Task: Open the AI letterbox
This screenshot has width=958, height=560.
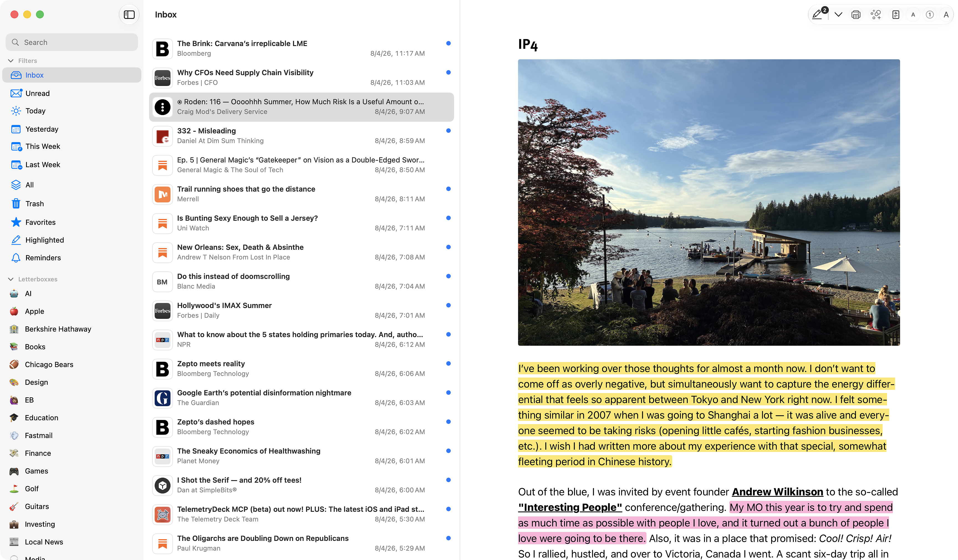Action: pos(72,294)
